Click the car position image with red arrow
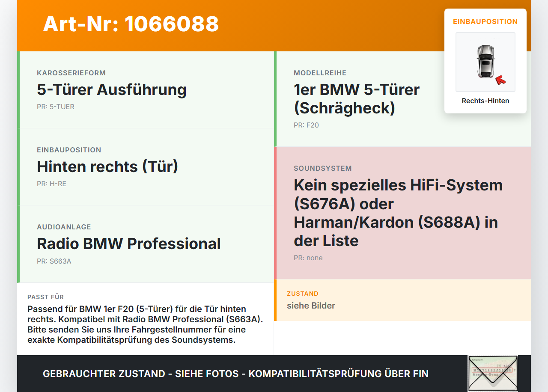This screenshot has width=548, height=392. point(485,62)
